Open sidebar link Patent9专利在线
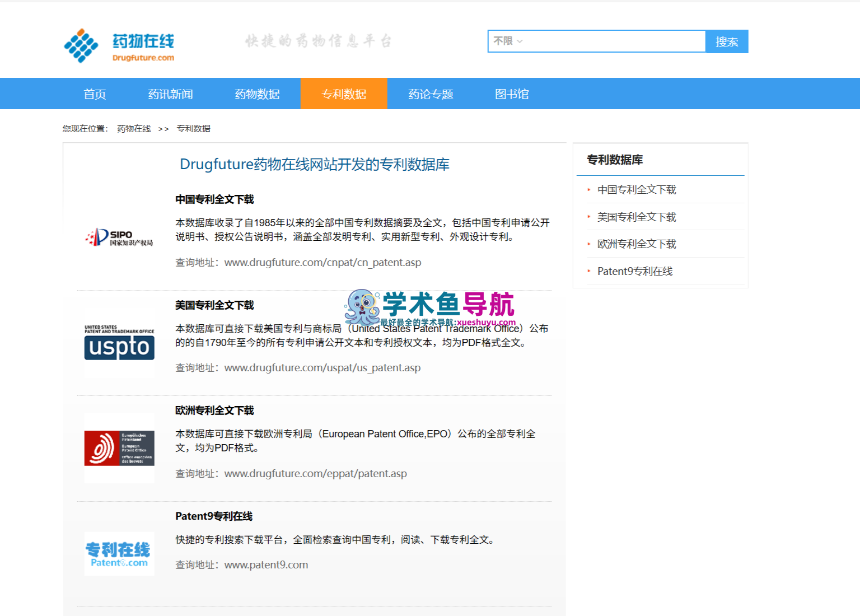Viewport: 860px width, 616px height. point(635,271)
